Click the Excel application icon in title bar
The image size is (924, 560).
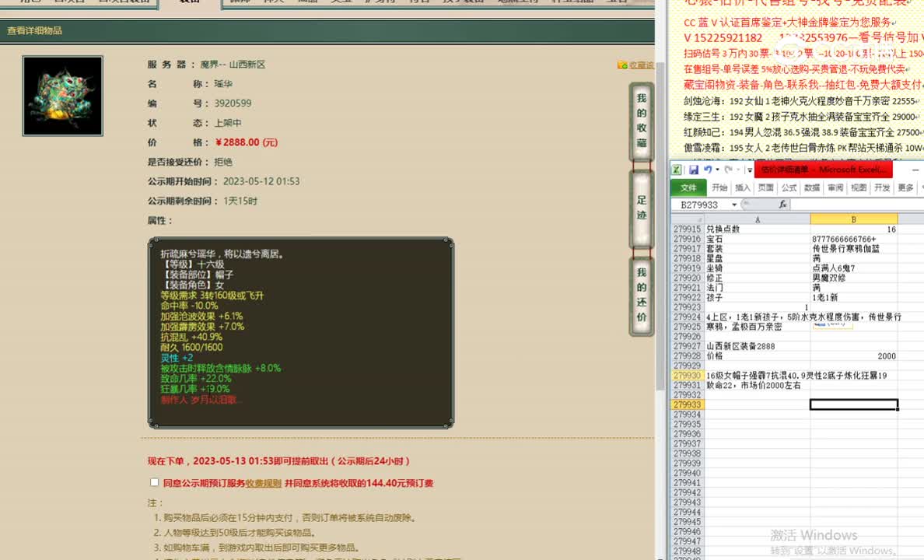[677, 170]
